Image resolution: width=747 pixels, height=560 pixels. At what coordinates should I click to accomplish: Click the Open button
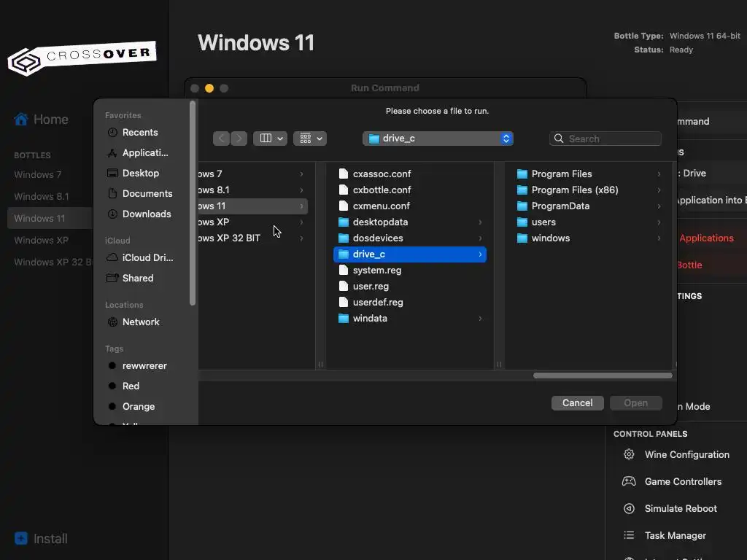click(636, 402)
